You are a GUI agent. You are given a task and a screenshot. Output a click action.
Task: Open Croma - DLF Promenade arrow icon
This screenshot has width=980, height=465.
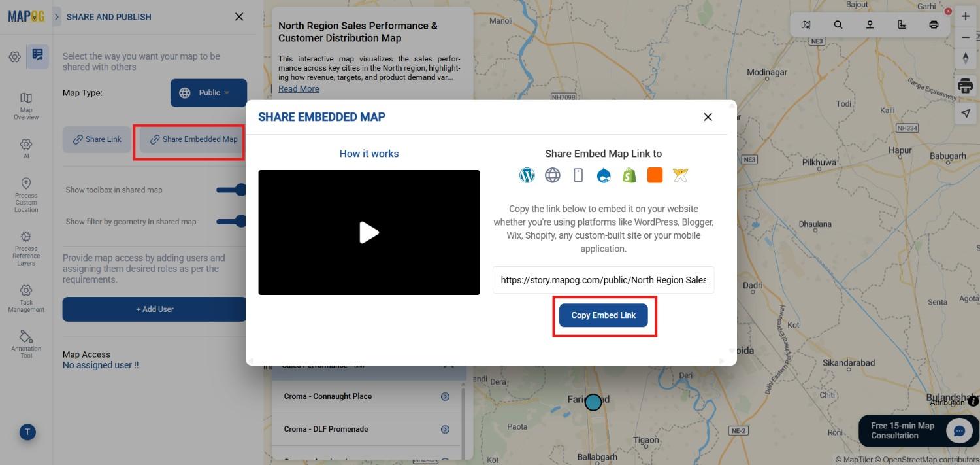[445, 429]
